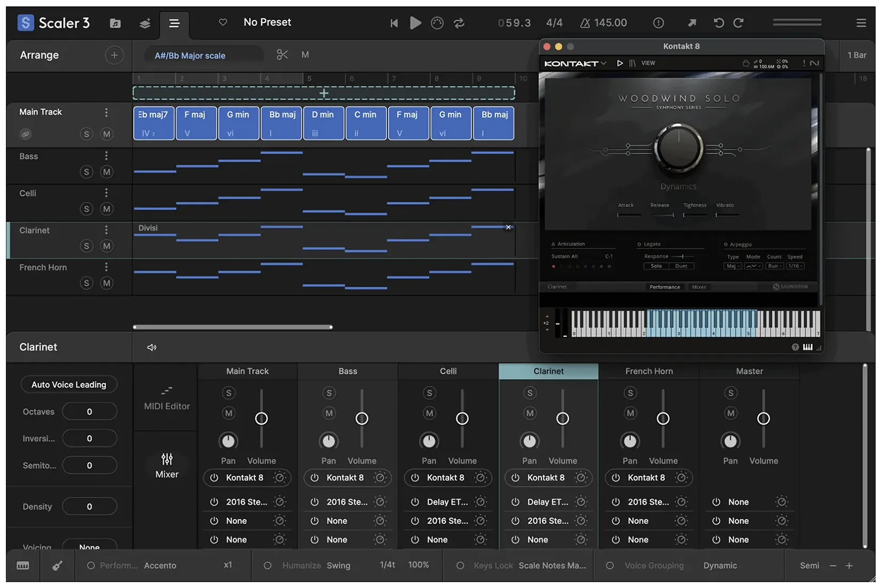Decrease Semi with the minus button
Screen dimensions: 881x588
pyautogui.click(x=833, y=566)
